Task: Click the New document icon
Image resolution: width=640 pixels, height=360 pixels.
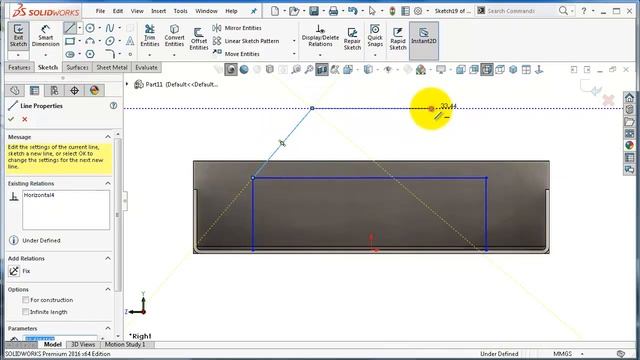Action: pos(275,11)
